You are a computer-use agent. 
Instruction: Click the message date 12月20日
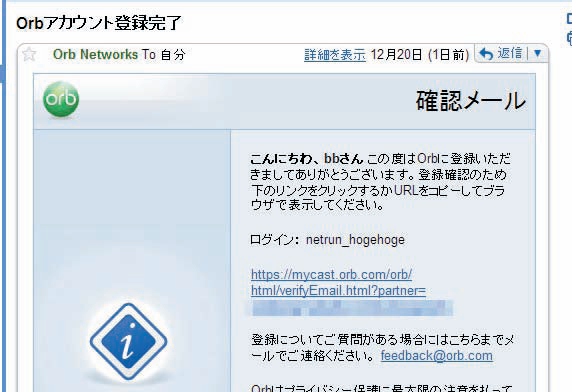396,55
